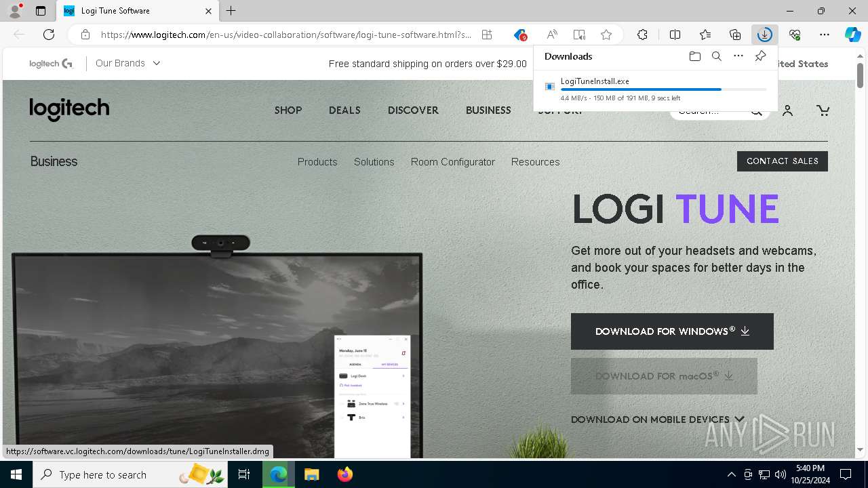Click DOWNLOAD FOR WINDOWS button
Image resolution: width=868 pixels, height=488 pixels.
tap(672, 331)
